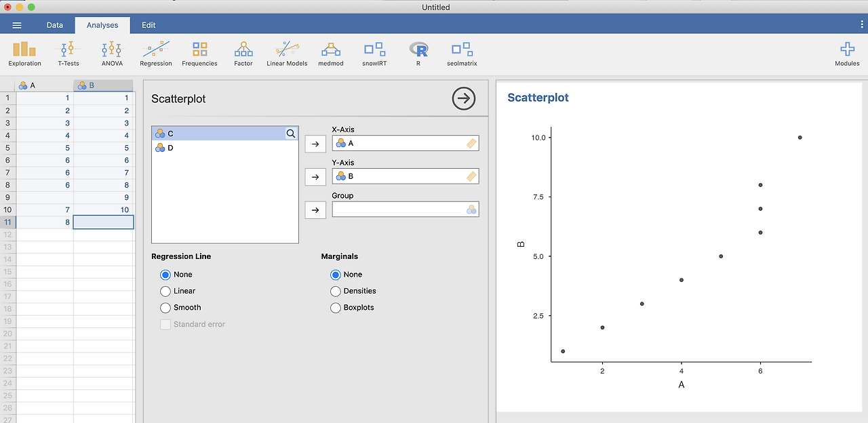Viewport: 868px width, 423px height.
Task: Open the medmod module menu
Action: coord(331,54)
